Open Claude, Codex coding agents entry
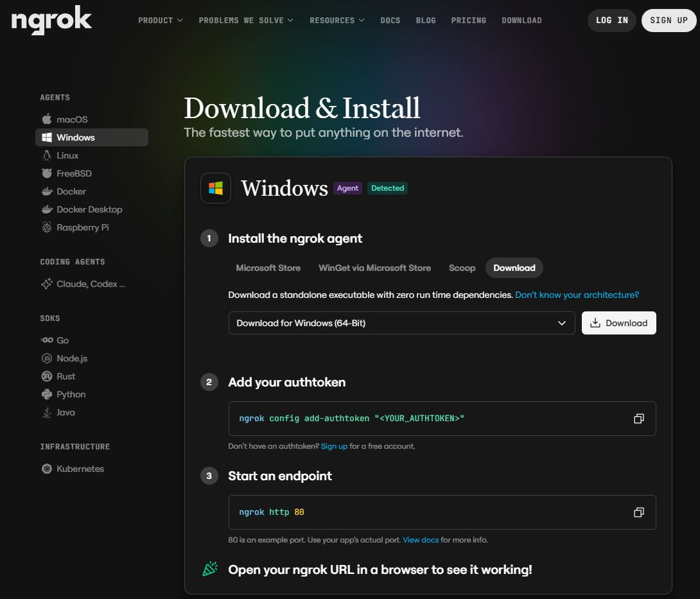Viewport: 700px width, 599px height. (92, 284)
